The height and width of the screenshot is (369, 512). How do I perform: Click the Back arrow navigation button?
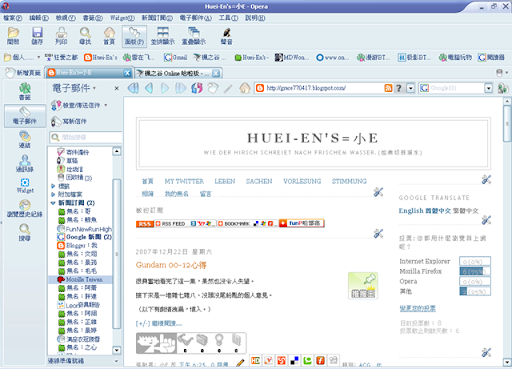149,88
